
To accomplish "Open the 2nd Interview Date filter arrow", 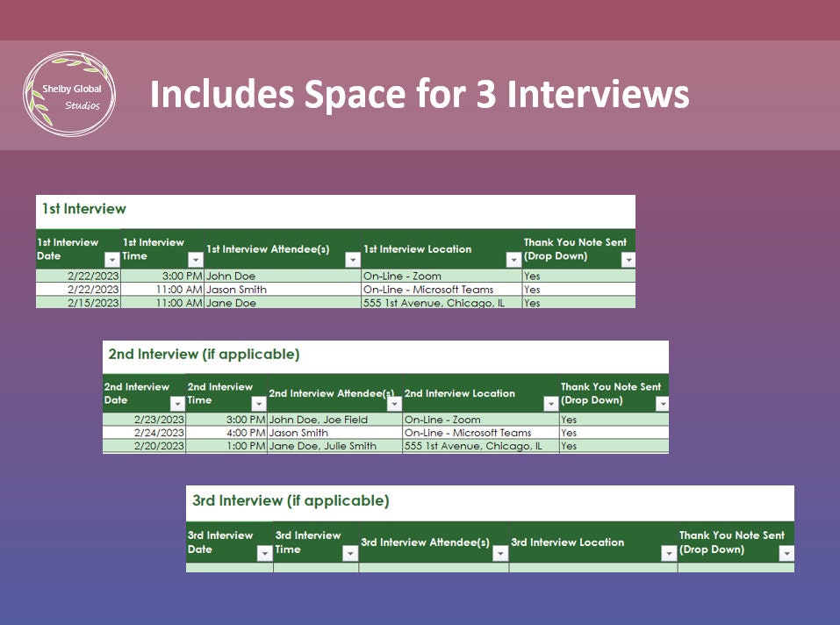I will 176,404.
